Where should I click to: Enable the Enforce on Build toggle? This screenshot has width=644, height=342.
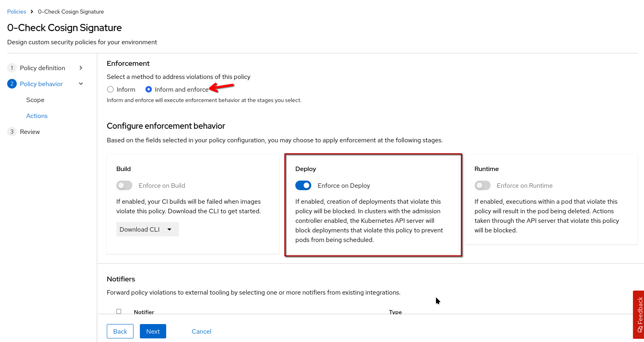point(124,185)
